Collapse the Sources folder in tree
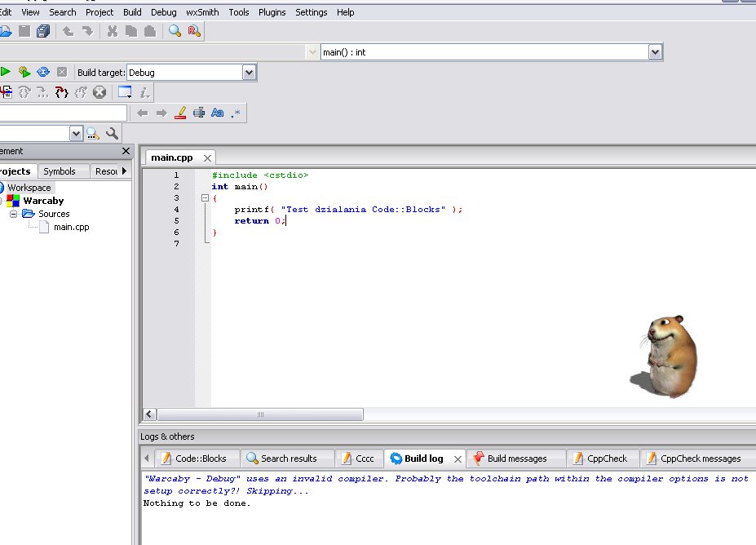This screenshot has width=756, height=545. click(14, 214)
